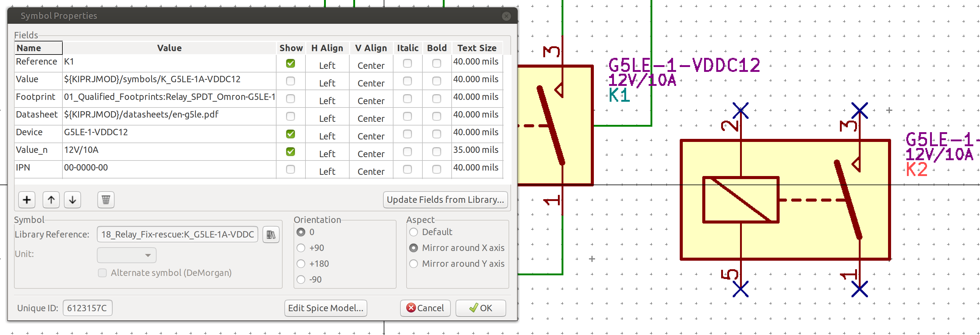Toggle Show checkbox for the Reference field
980x335 pixels.
coord(290,64)
